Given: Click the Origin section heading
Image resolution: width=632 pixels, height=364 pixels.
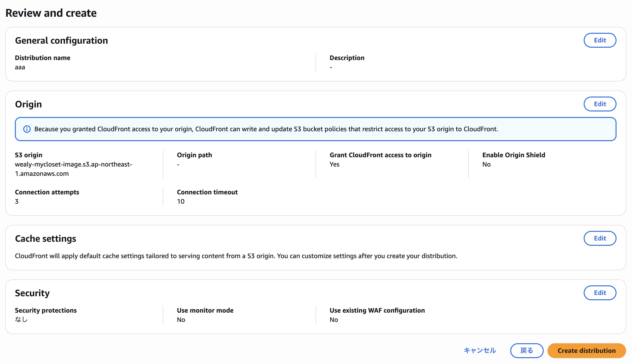Looking at the screenshot, I should (29, 104).
